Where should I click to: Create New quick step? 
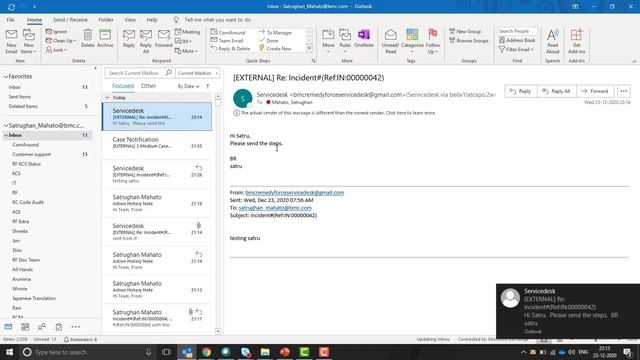[x=275, y=49]
